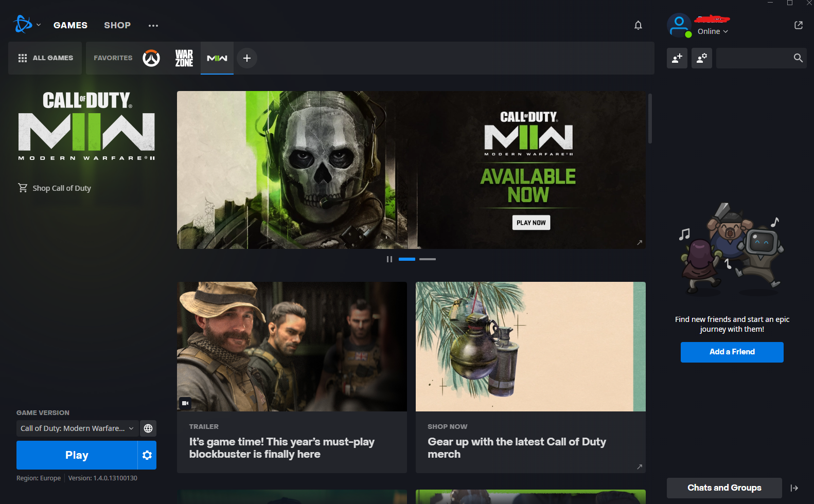Expand the Online status dropdown

pos(713,31)
